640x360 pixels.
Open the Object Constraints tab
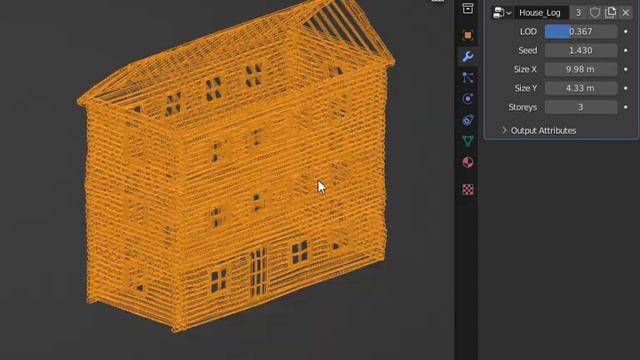(468, 120)
